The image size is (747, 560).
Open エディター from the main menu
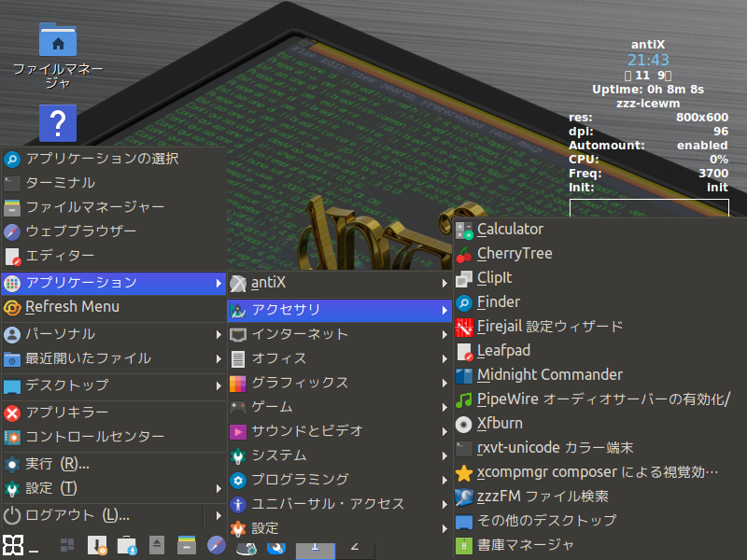click(x=113, y=256)
